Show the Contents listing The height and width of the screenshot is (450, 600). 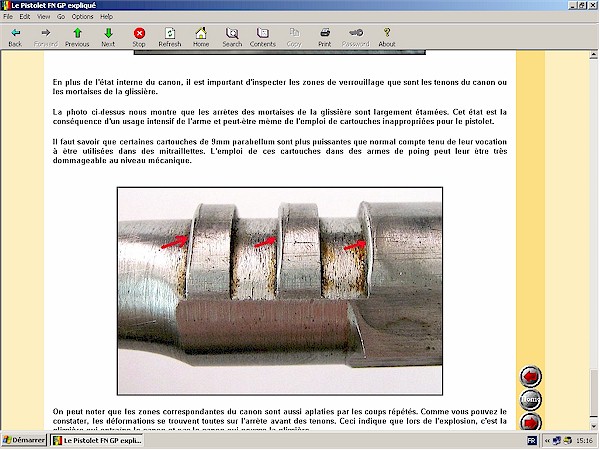[263, 37]
